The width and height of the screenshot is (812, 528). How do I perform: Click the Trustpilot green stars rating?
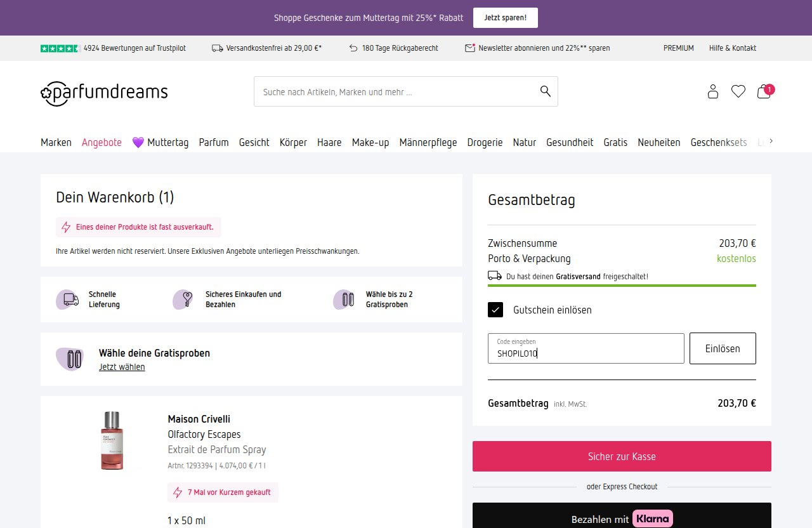coord(60,48)
